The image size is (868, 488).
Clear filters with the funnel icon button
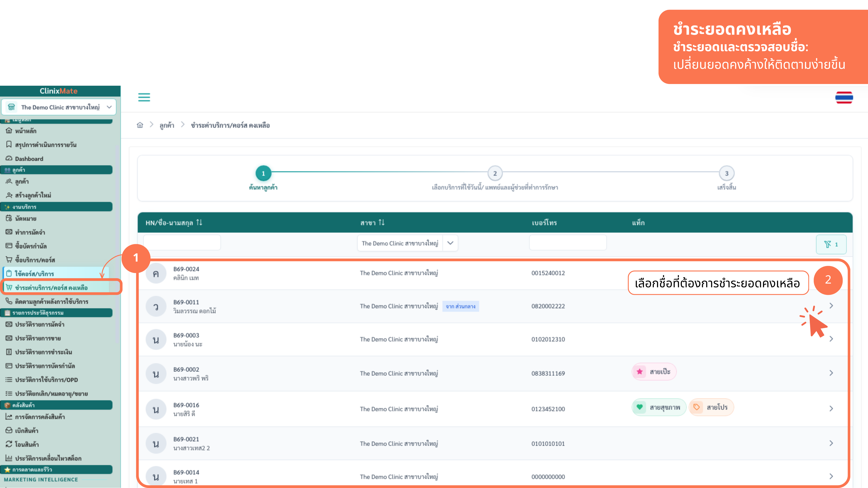click(x=831, y=244)
